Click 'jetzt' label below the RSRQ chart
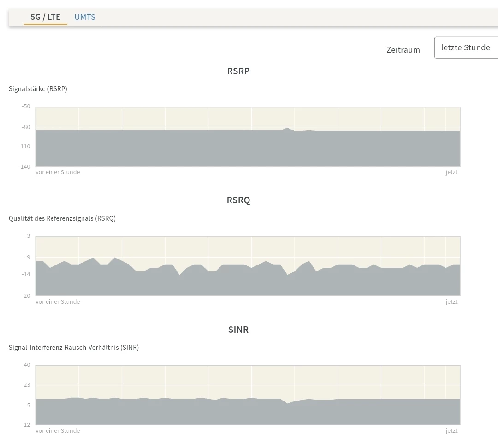The width and height of the screenshot is (498, 448). click(x=451, y=302)
